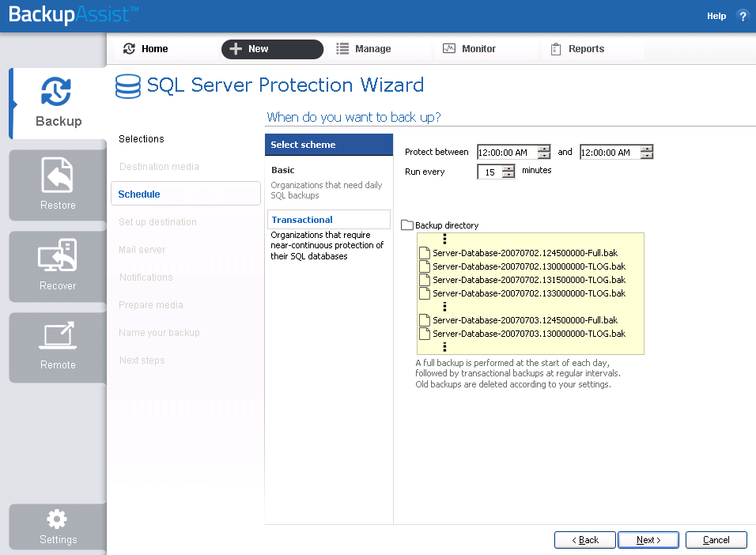Screen dimensions: 756x555
Task: Increase Run every minutes value
Action: click(508, 168)
